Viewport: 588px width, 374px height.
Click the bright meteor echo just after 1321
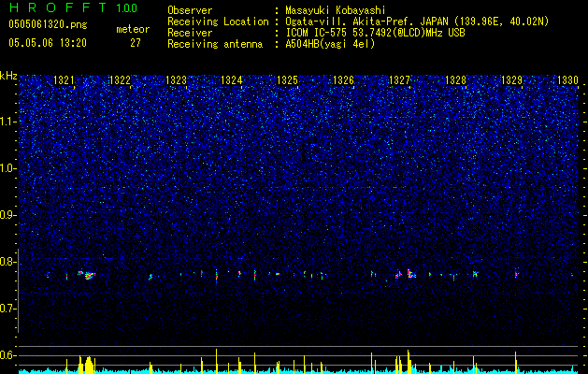(x=89, y=276)
